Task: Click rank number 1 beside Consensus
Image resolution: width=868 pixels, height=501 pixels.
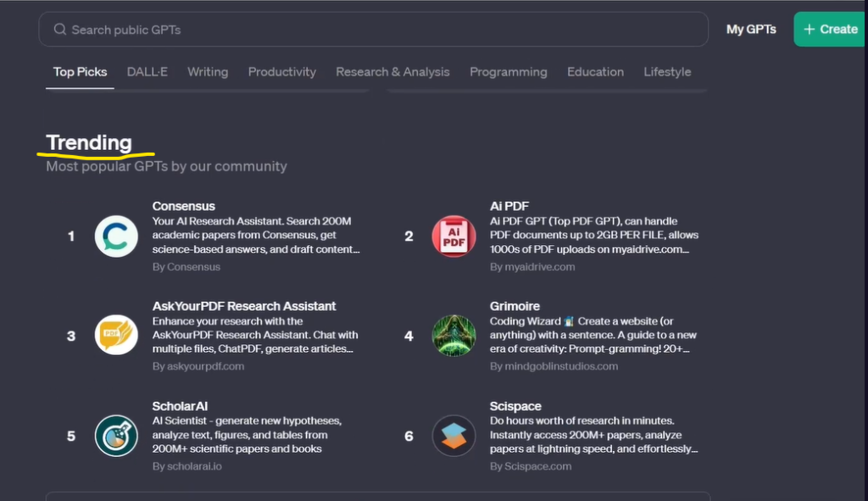Action: [x=71, y=237]
